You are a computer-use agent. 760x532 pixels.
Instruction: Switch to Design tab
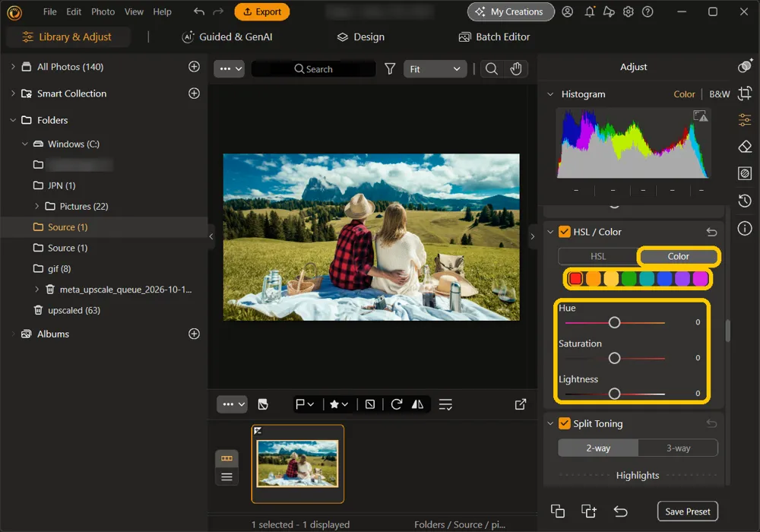(x=361, y=36)
